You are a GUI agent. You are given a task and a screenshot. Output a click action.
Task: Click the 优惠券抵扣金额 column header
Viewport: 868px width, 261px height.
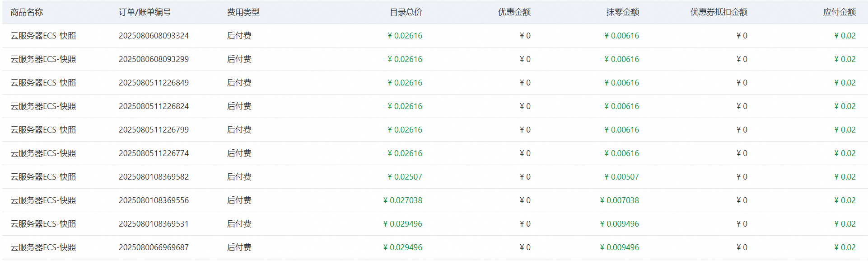719,12
